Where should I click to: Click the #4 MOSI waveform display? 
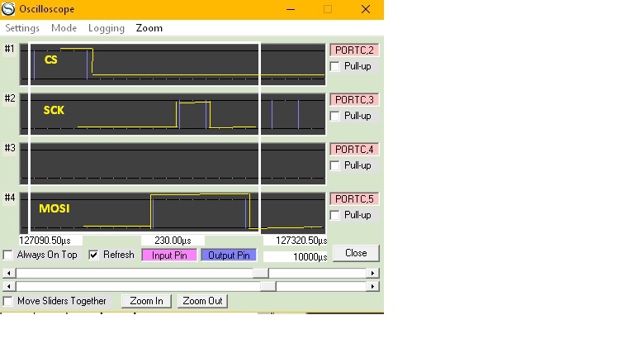(173, 213)
